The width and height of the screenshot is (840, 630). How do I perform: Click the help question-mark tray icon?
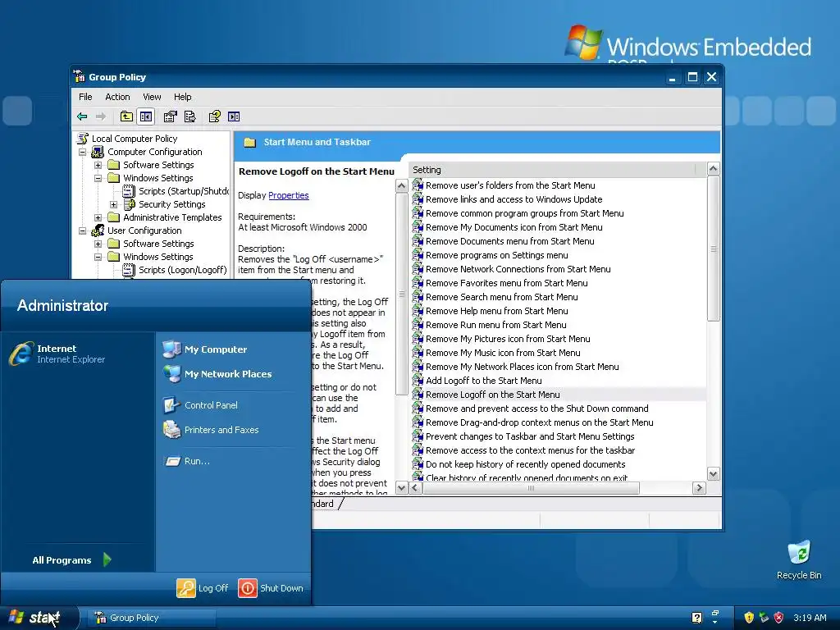click(x=696, y=618)
